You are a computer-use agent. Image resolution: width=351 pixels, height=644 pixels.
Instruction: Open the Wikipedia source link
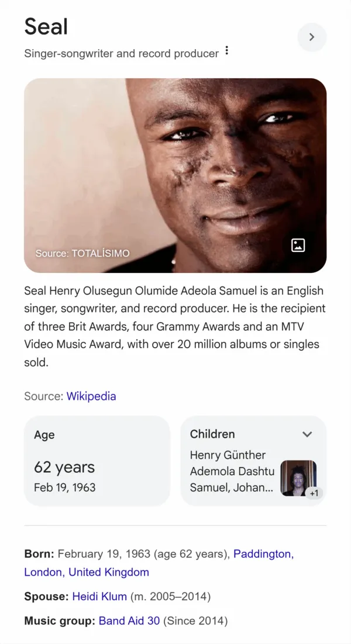tap(91, 396)
